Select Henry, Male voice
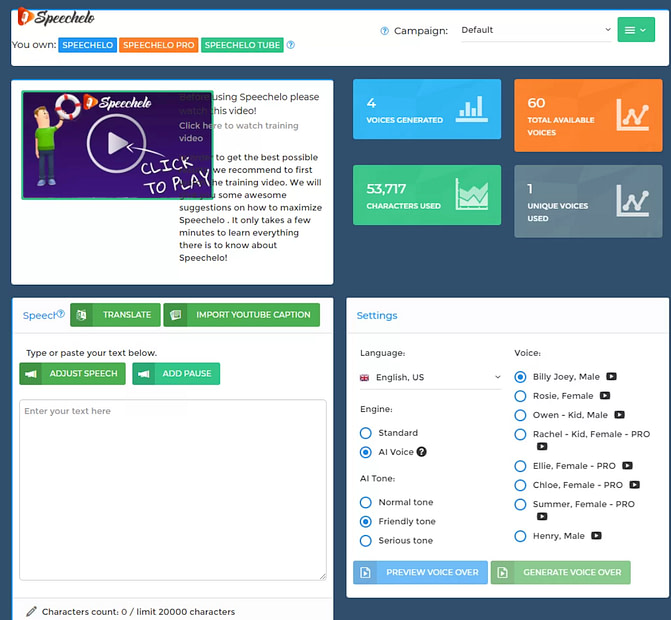671x620 pixels. pos(520,536)
